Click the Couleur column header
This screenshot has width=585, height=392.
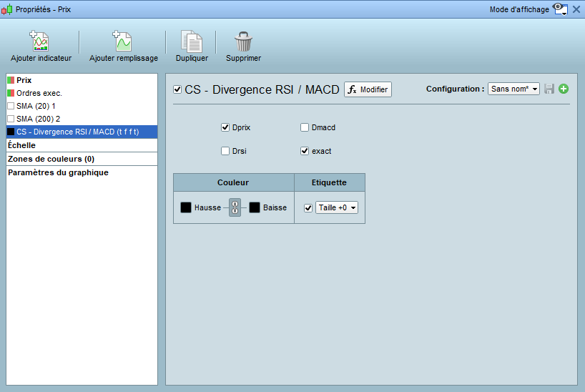[234, 182]
